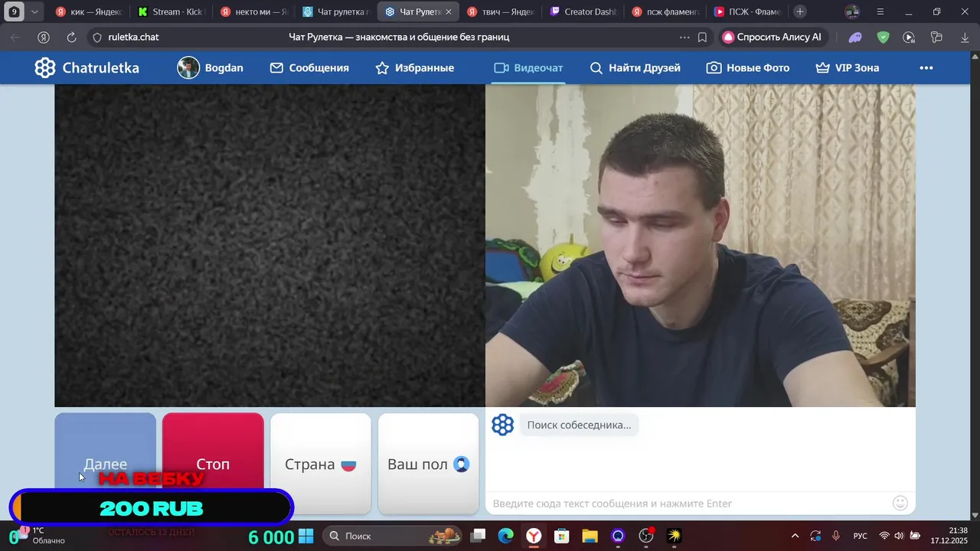Screen dimensions: 980x551
Task: Click the Далее next button
Action: pos(105,463)
